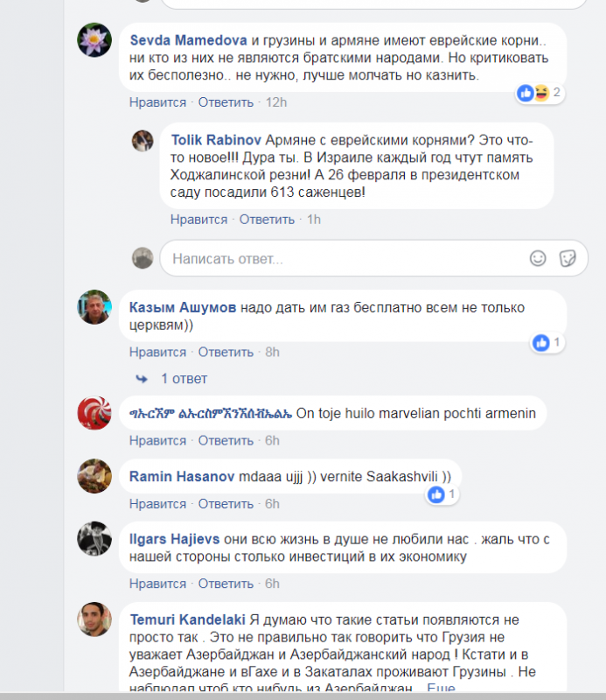Click "Ответить" under Ramin Hasanov's comment
606x700 pixels.
[226, 504]
